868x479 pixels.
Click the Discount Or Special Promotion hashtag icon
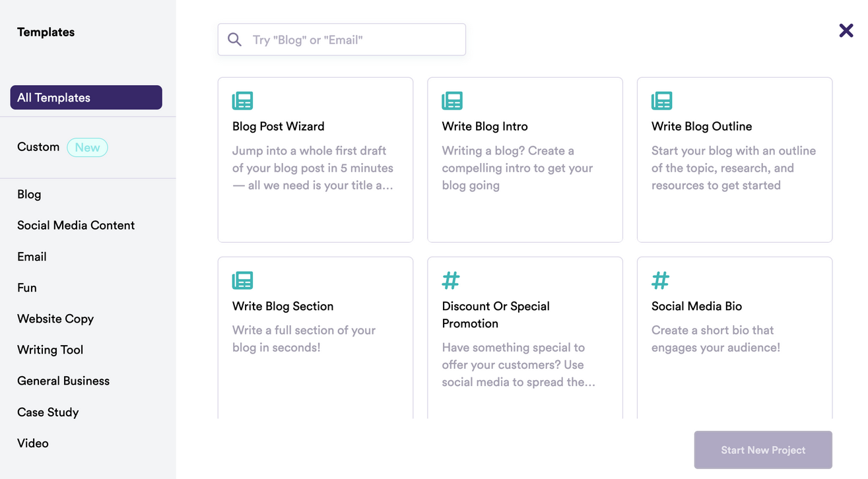click(x=451, y=280)
